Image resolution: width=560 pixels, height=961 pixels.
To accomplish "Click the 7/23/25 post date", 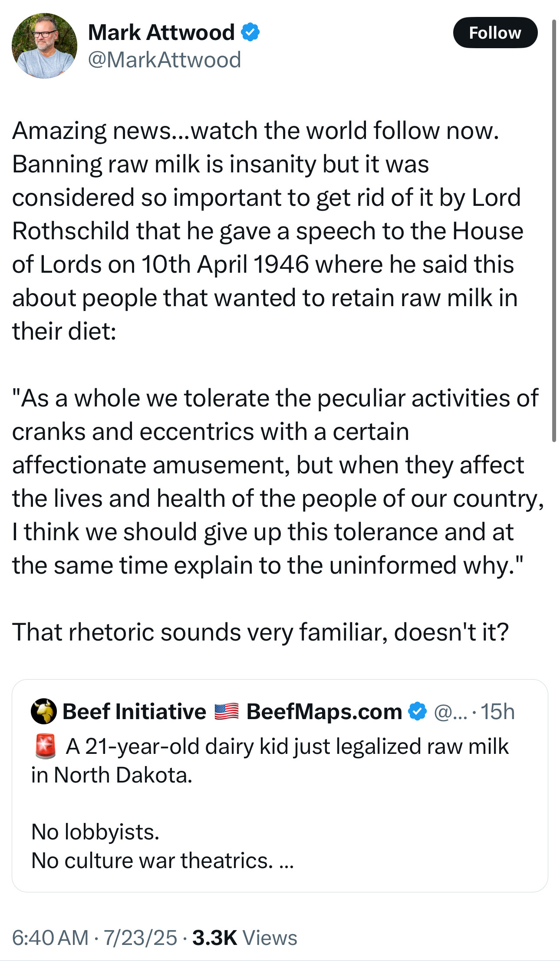I will (x=140, y=938).
